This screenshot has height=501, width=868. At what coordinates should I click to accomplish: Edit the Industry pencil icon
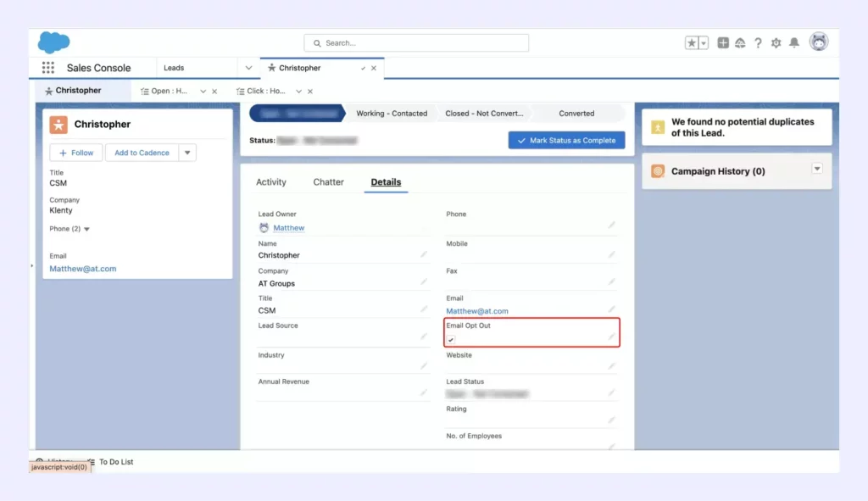click(424, 366)
